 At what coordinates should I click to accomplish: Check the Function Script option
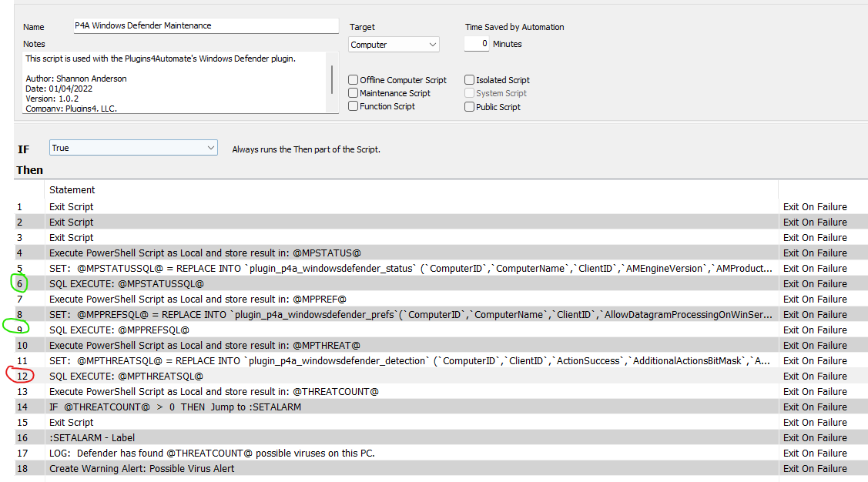click(354, 106)
